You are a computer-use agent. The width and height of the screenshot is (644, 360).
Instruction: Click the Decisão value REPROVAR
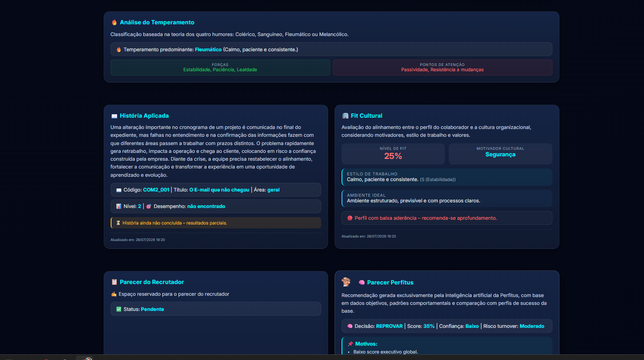pyautogui.click(x=389, y=327)
